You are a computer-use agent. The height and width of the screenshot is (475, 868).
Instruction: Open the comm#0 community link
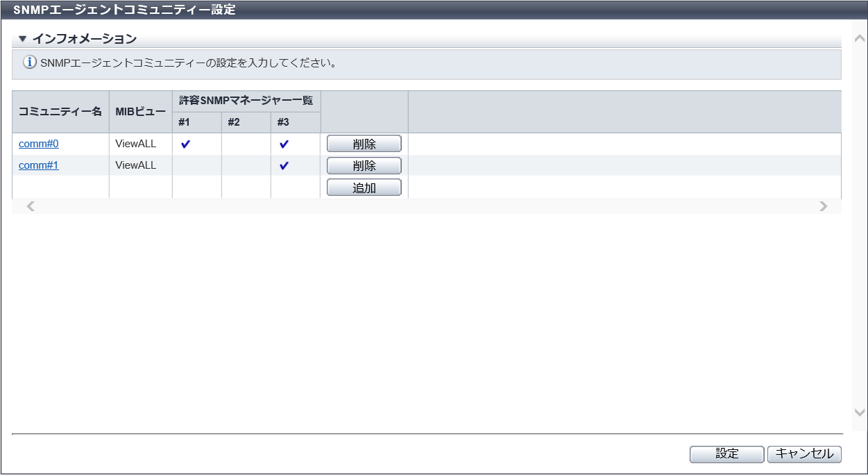click(39, 144)
